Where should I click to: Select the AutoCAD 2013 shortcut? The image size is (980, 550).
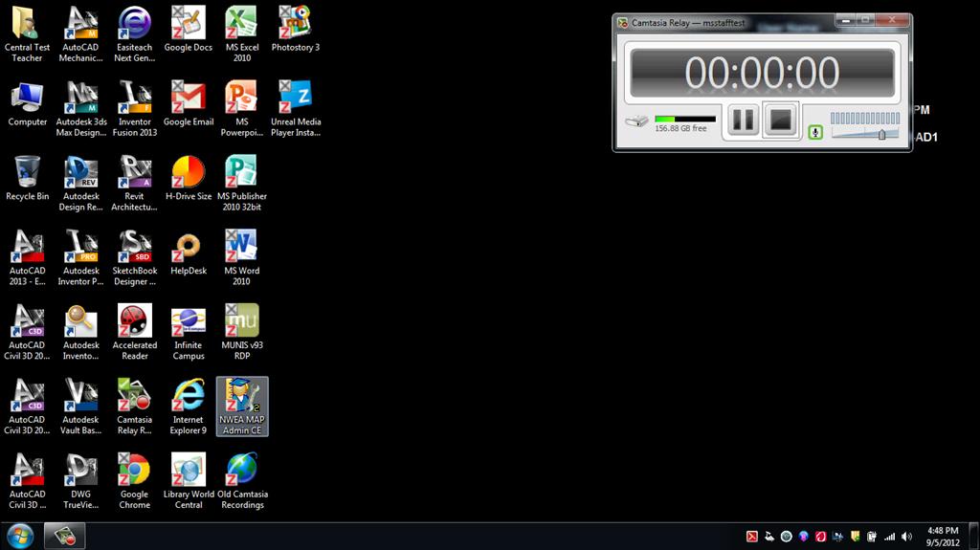27,257
